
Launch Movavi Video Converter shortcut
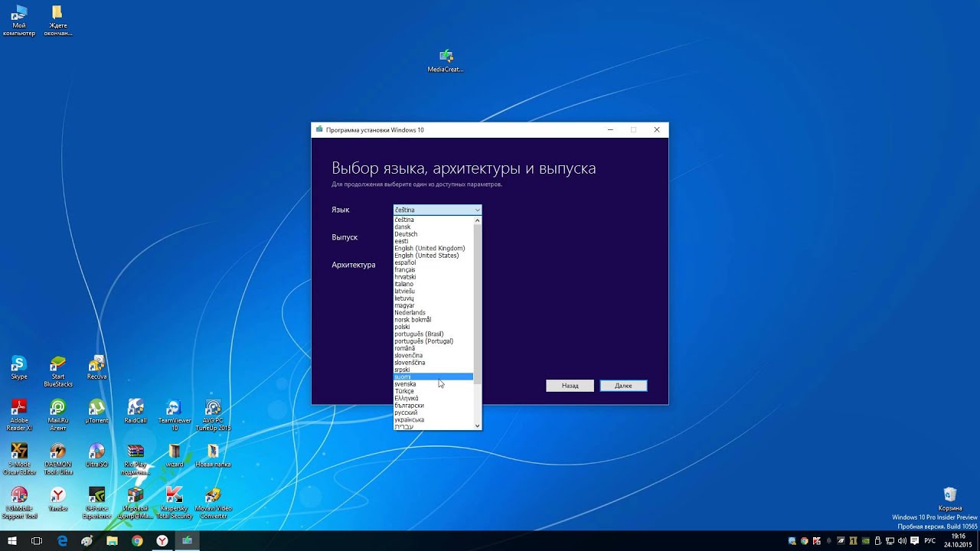point(213,502)
